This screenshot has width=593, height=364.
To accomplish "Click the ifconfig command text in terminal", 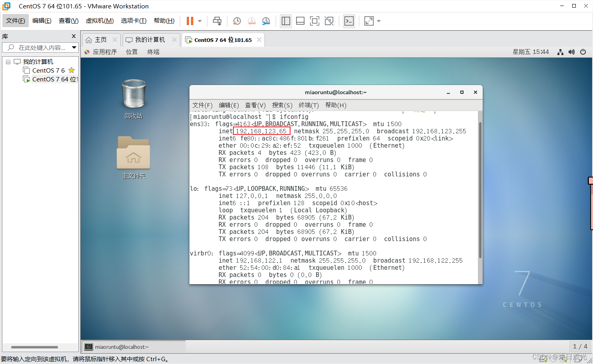I will tap(294, 117).
